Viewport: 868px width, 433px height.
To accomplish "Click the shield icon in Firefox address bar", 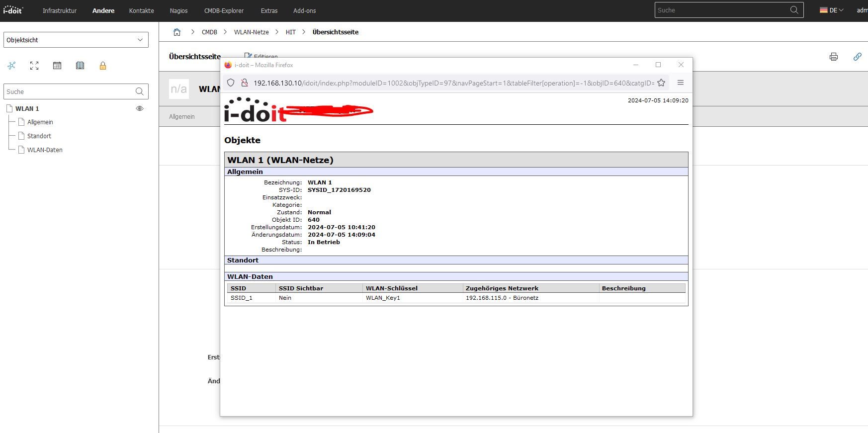I will pyautogui.click(x=231, y=83).
